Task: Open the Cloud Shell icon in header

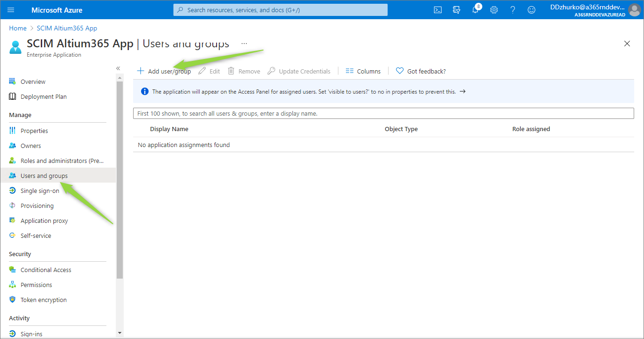Action: [x=438, y=10]
